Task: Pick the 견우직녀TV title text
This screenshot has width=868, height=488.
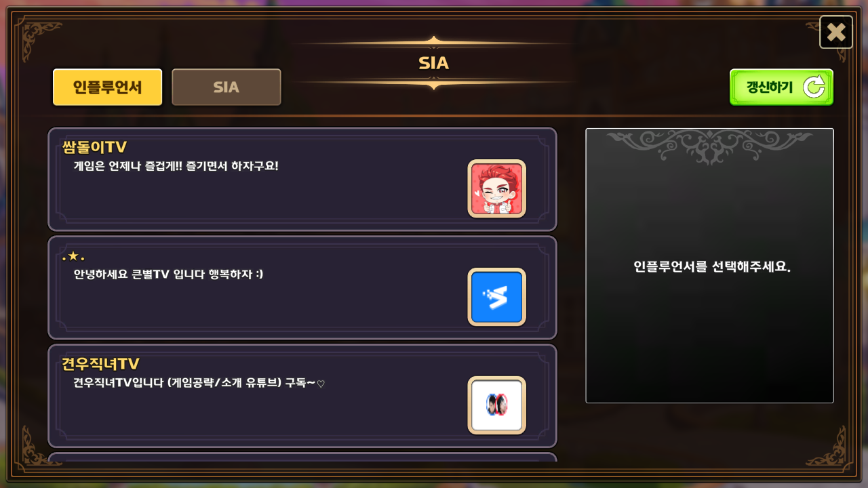Action: (100, 364)
